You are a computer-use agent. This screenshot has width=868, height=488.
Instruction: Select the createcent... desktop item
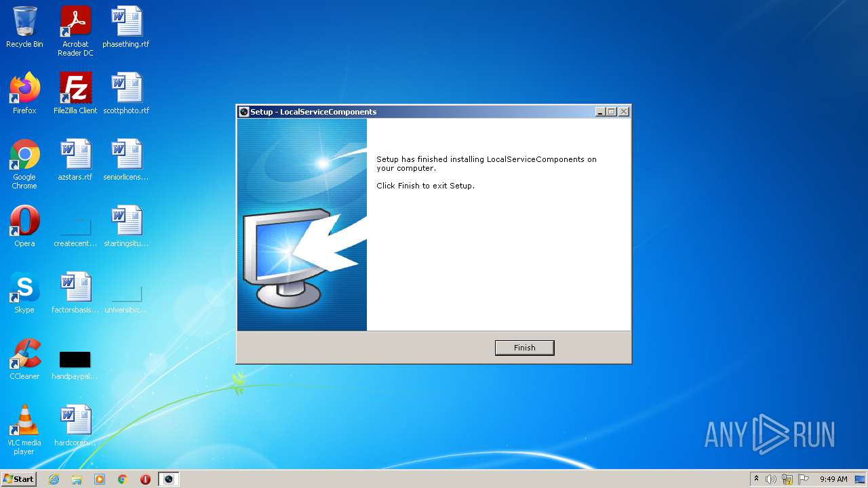coord(75,232)
